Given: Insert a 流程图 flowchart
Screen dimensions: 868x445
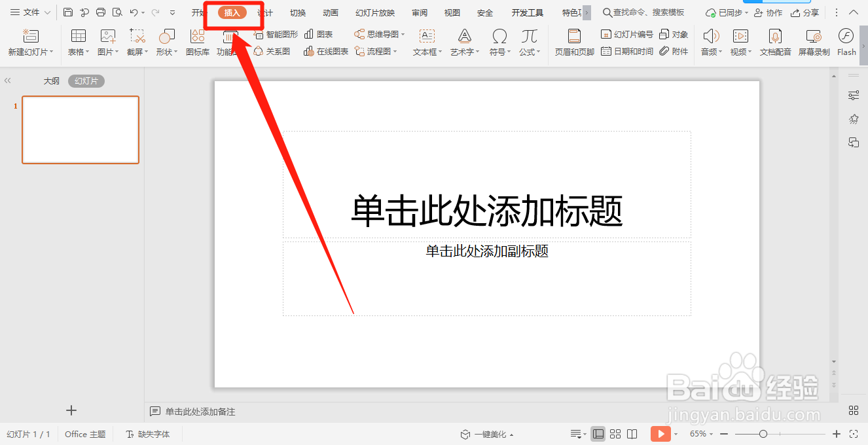Looking at the screenshot, I should click(377, 51).
